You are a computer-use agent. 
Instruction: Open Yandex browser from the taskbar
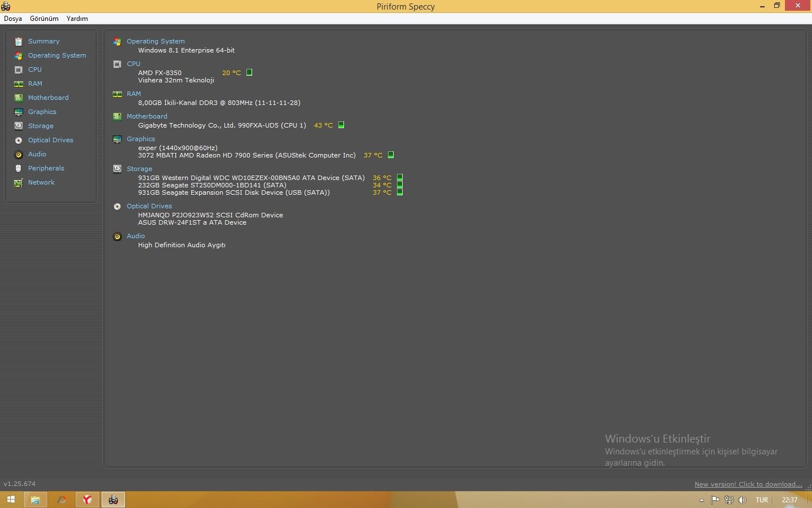pyautogui.click(x=87, y=500)
